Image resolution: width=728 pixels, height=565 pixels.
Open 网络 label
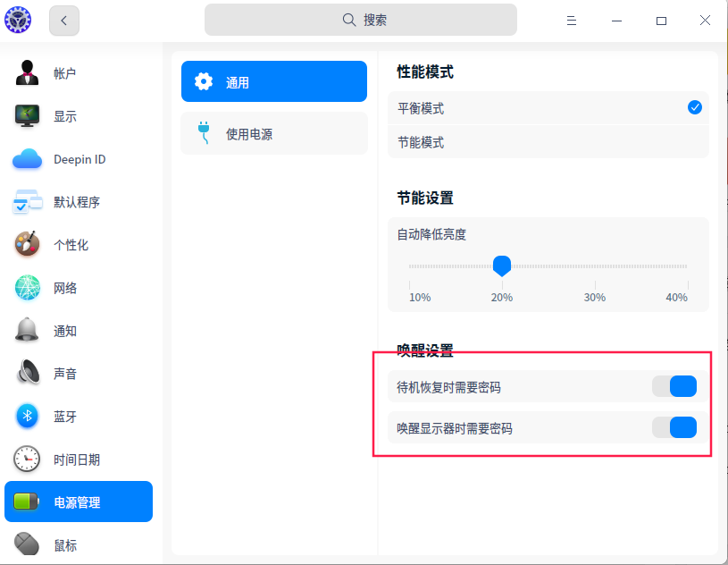click(x=65, y=288)
